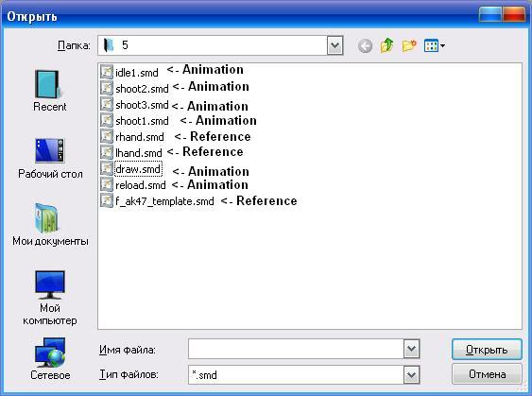Open the Views menu icon
The image size is (532, 396).
click(435, 45)
